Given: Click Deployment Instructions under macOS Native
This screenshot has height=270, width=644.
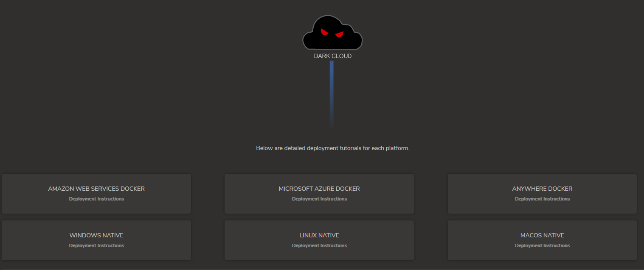Looking at the screenshot, I should click(x=542, y=246).
